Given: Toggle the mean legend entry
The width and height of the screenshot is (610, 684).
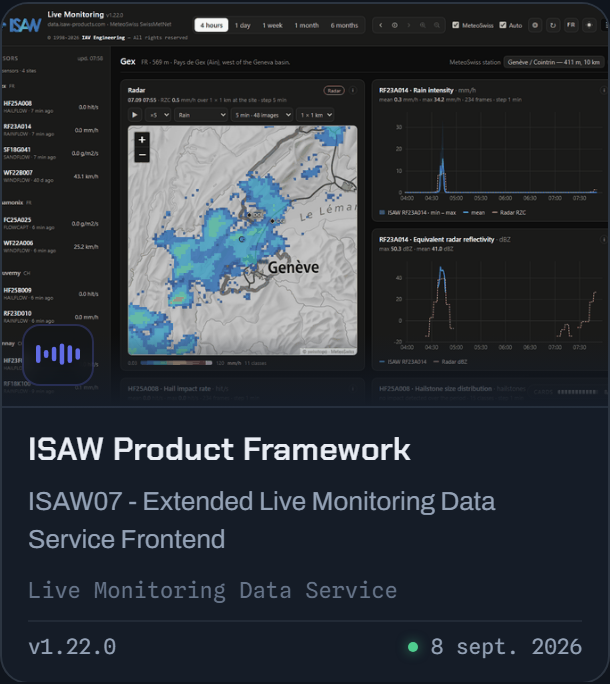Looking at the screenshot, I should tap(474, 212).
